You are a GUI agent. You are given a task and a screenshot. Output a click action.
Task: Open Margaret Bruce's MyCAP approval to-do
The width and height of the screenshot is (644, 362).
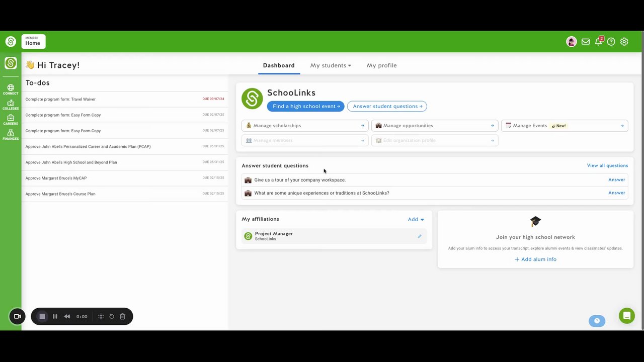pos(125,178)
